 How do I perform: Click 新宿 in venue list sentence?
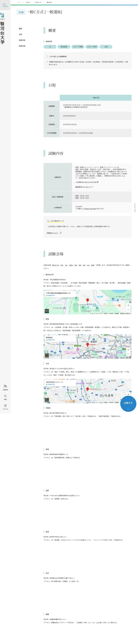click(x=62, y=265)
